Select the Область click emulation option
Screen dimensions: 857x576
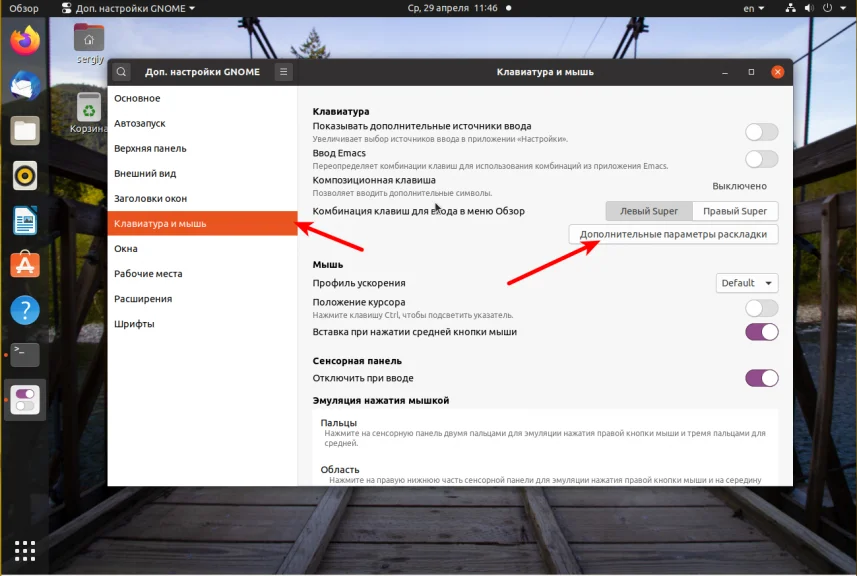tap(545, 474)
